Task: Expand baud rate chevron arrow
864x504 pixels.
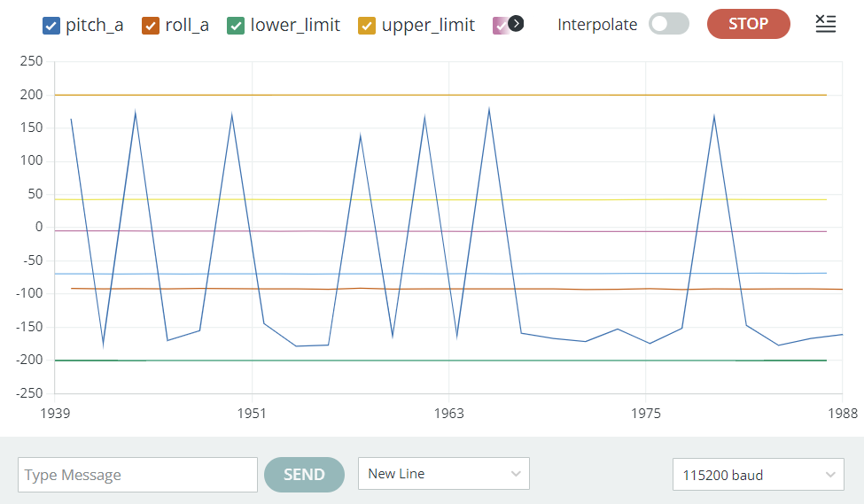Action: pyautogui.click(x=830, y=475)
